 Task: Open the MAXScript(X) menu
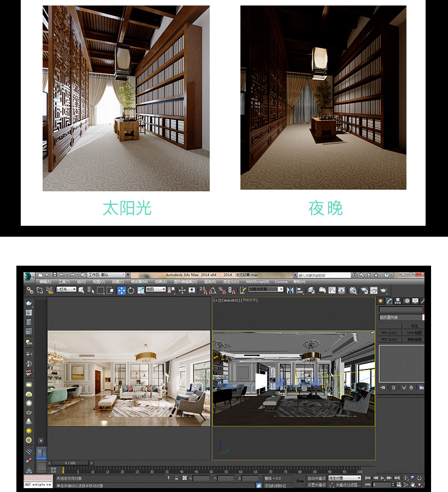(257, 282)
